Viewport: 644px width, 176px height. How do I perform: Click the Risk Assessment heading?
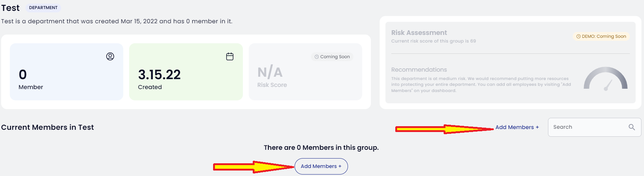pyautogui.click(x=419, y=33)
